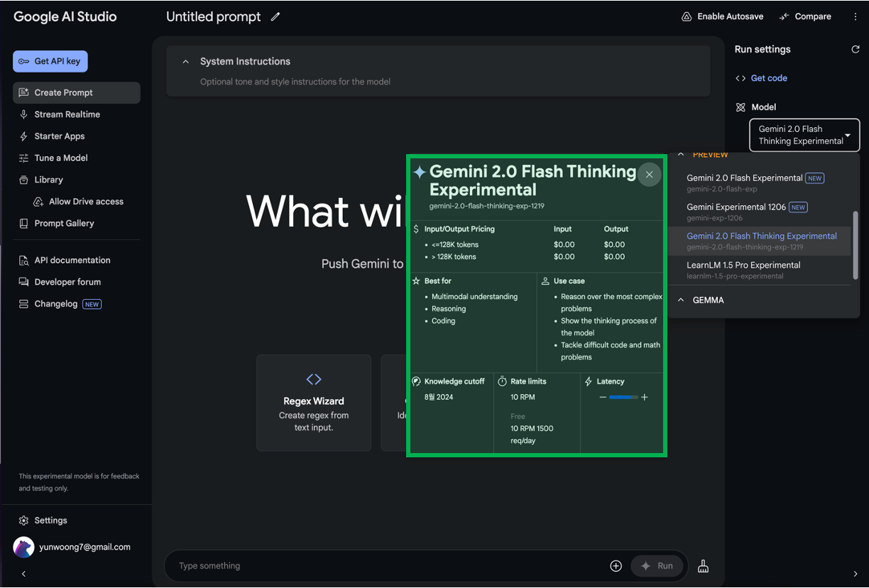The image size is (869, 588).
Task: Collapse the GEMMA model group
Action: (x=681, y=300)
